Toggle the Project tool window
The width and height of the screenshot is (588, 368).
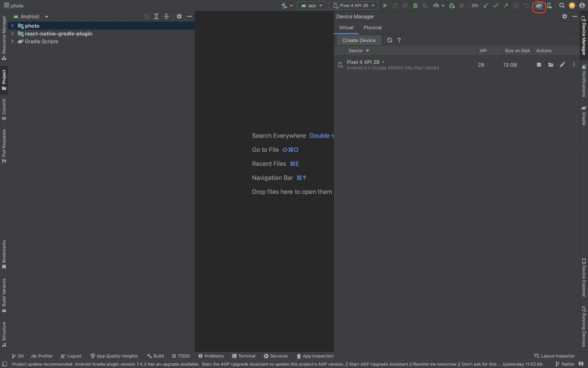click(x=4, y=79)
